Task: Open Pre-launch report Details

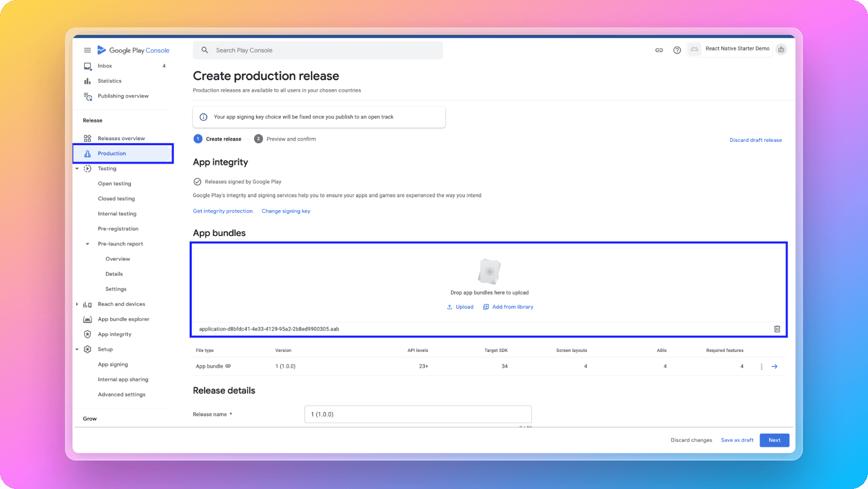Action: 114,274
